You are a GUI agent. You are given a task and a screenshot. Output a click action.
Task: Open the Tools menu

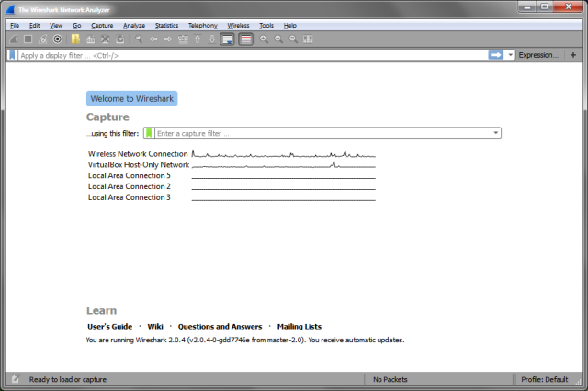[266, 26]
